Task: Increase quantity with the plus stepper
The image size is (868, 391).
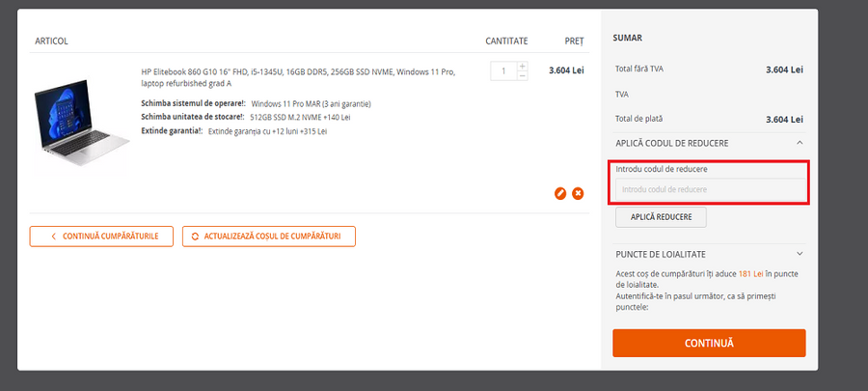Action: click(x=523, y=66)
